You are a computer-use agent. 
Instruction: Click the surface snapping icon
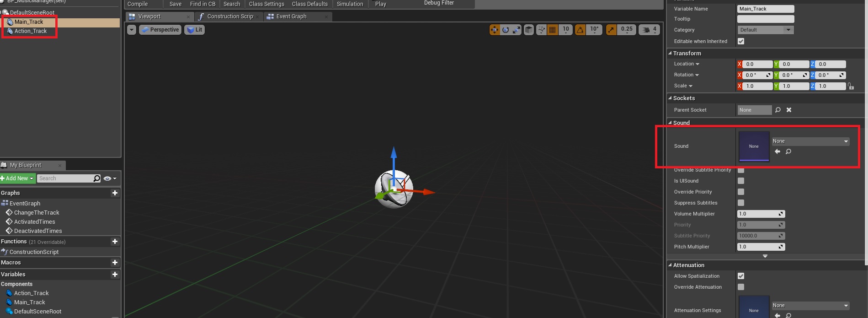pyautogui.click(x=541, y=30)
